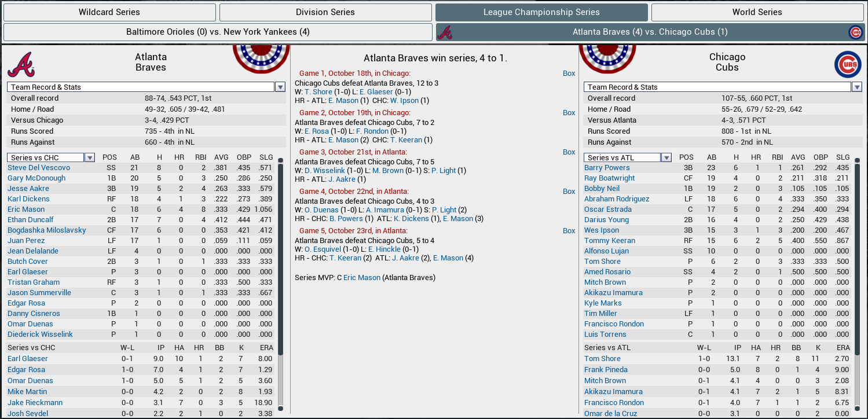
Task: Select Atlanta Braves vs. Chicago Cubs series
Action: [x=650, y=32]
